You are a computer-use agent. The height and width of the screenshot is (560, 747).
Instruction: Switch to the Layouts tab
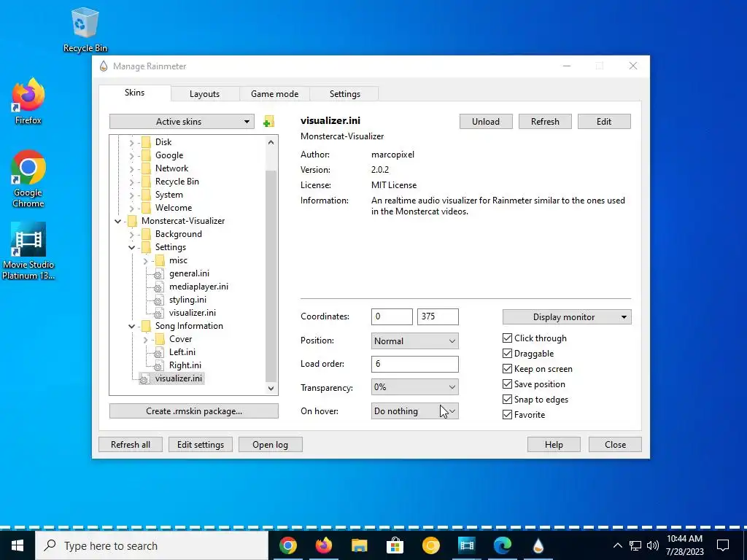pos(204,94)
